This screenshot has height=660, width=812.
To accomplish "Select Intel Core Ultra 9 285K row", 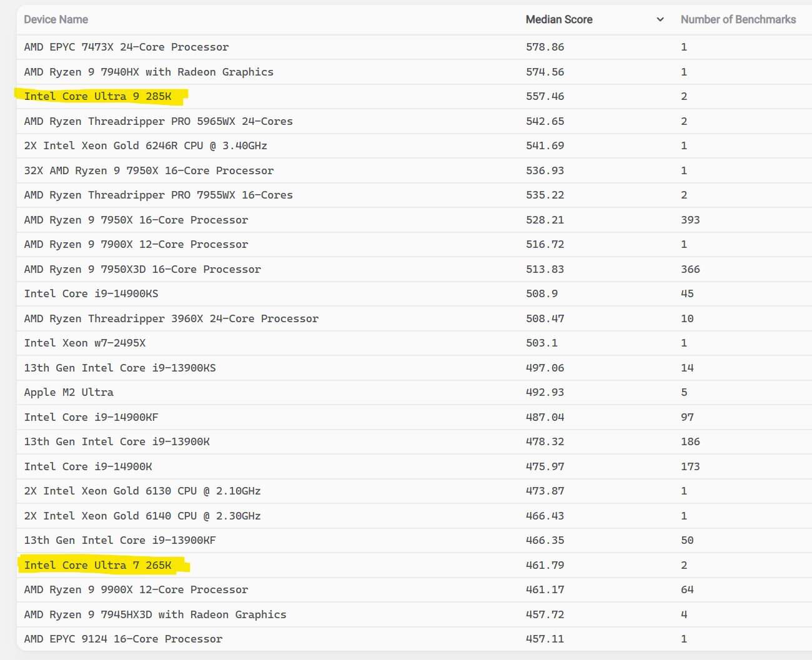I will (x=97, y=96).
